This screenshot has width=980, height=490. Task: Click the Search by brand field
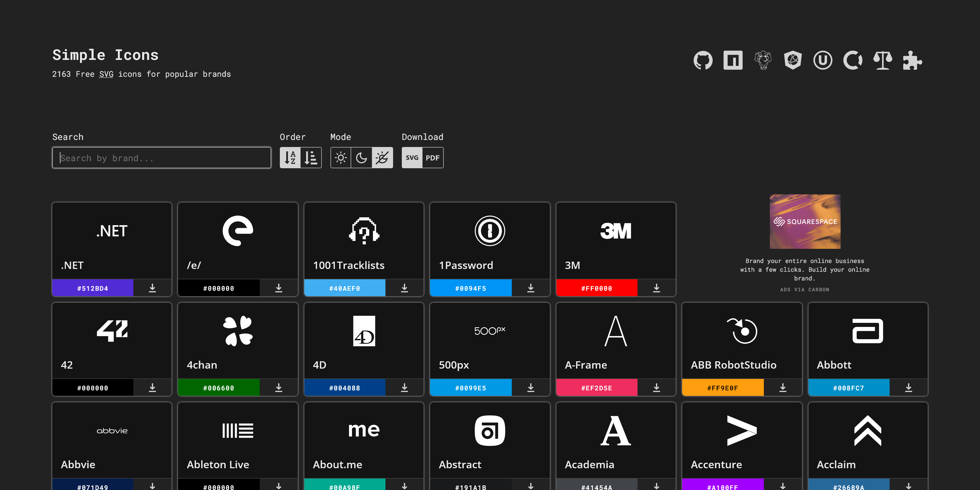(162, 158)
